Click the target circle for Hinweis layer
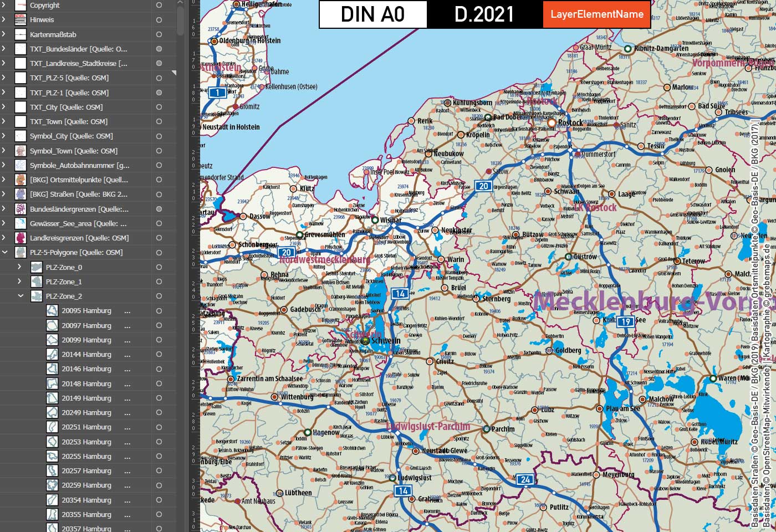The height and width of the screenshot is (532, 776). pyautogui.click(x=158, y=19)
